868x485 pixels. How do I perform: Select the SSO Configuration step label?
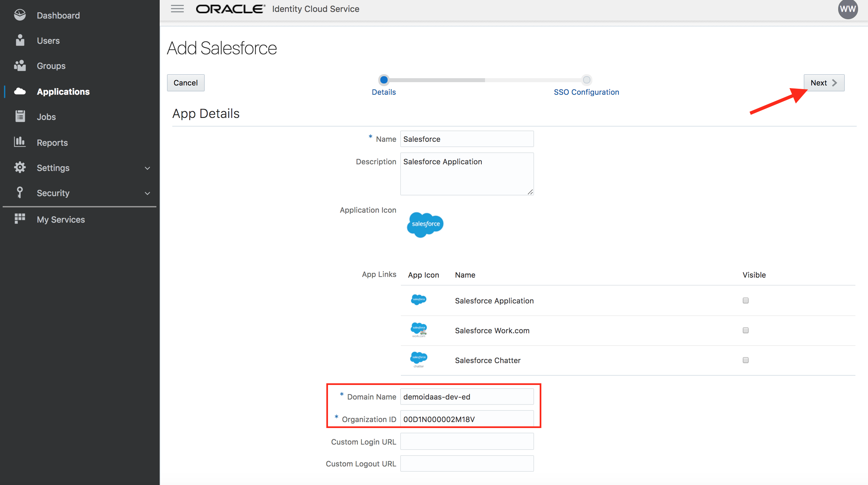pos(586,92)
